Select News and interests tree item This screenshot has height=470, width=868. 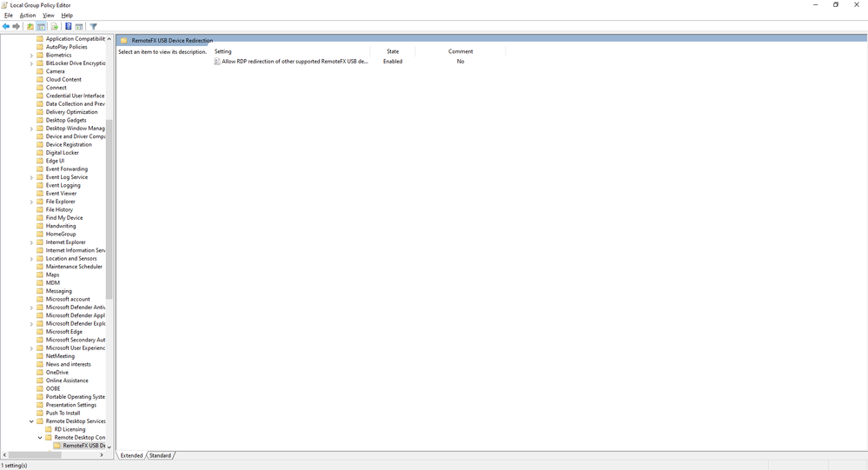click(x=68, y=364)
